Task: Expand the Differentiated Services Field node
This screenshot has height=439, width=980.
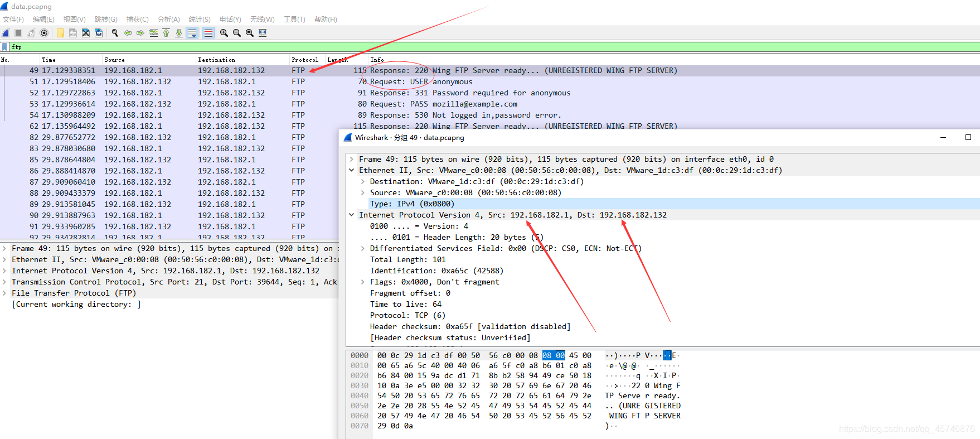Action: click(363, 249)
